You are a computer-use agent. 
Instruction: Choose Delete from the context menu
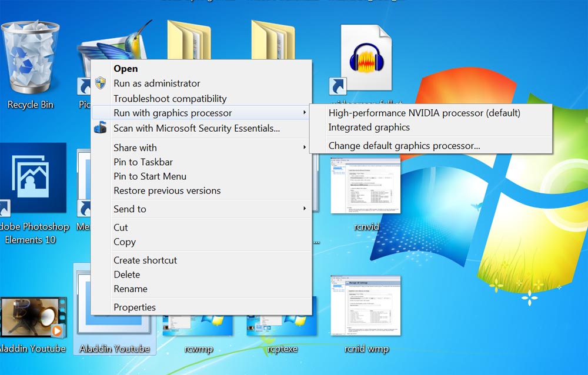coord(201,274)
